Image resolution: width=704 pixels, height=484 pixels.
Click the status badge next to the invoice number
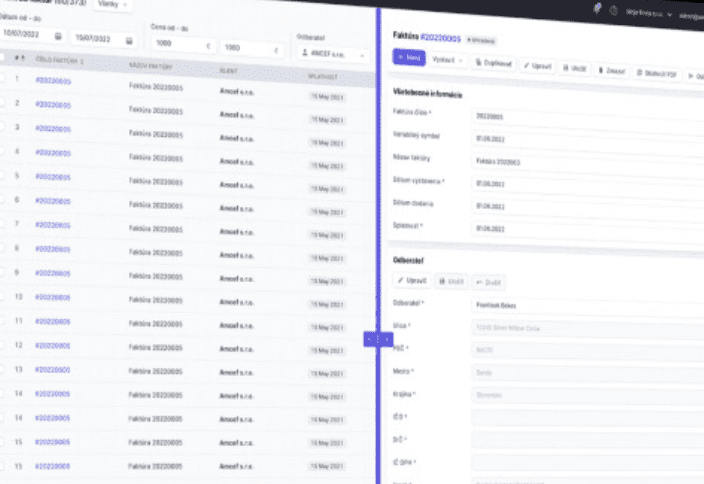pos(481,41)
